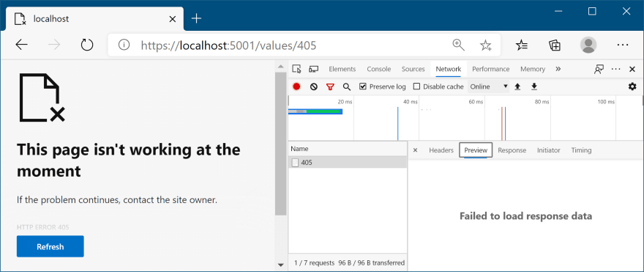Open the Response tab of the request
Viewport: 644px width, 272px height.
click(x=512, y=150)
